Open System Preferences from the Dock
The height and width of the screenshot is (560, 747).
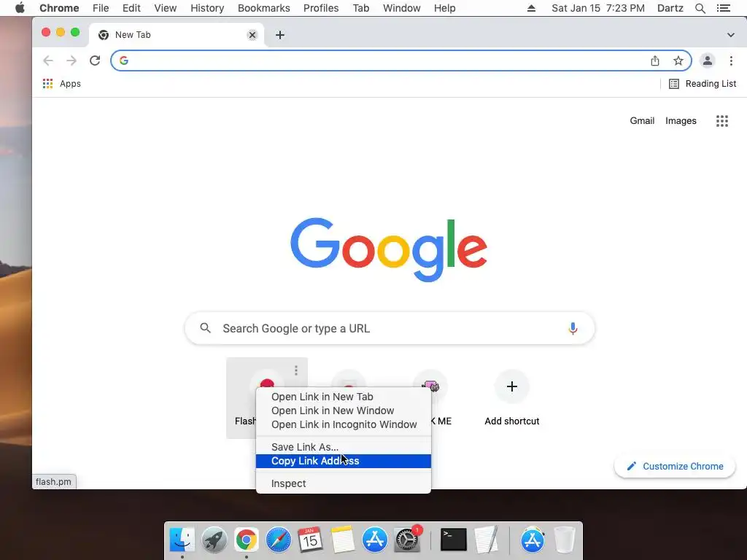pyautogui.click(x=407, y=540)
